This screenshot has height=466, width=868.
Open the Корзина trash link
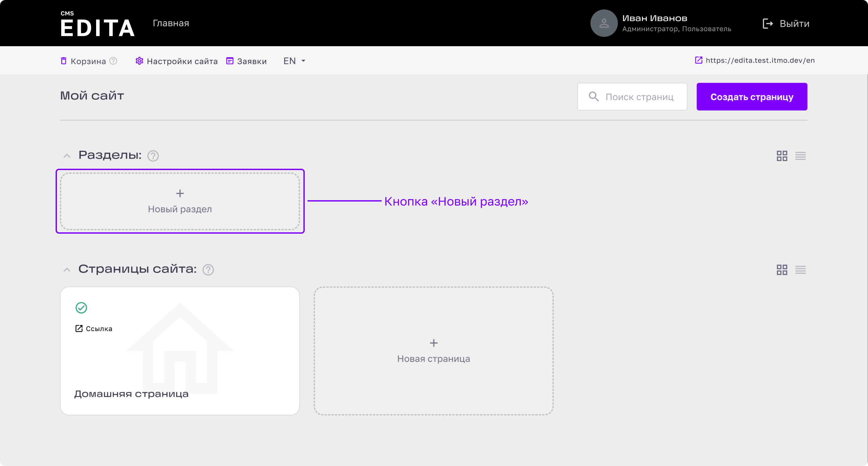(83, 61)
